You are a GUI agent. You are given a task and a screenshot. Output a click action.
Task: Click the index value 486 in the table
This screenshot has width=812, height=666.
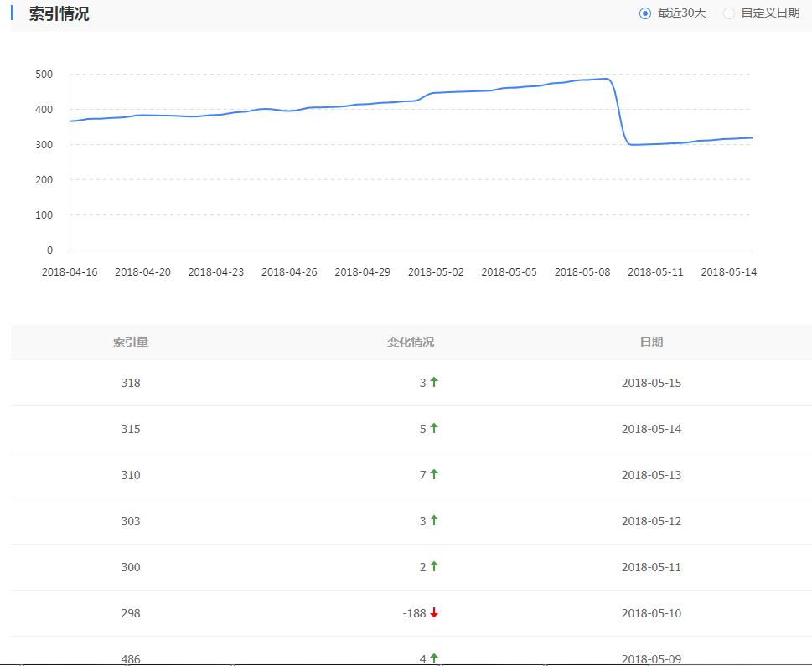coord(130,658)
